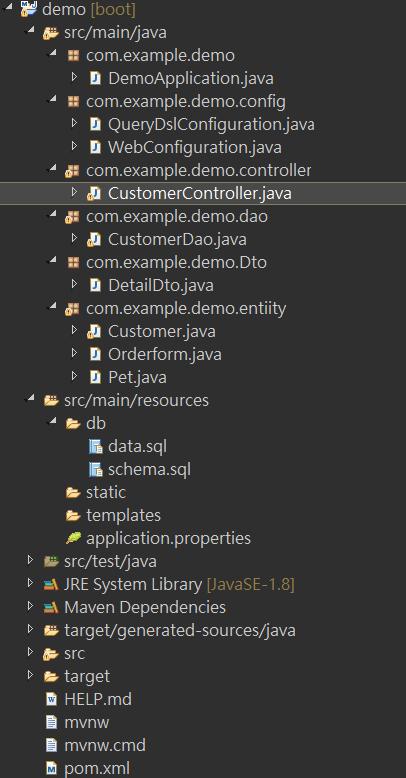The image size is (406, 778).
Task: Expand the Maven Dependencies node
Action: (31, 606)
